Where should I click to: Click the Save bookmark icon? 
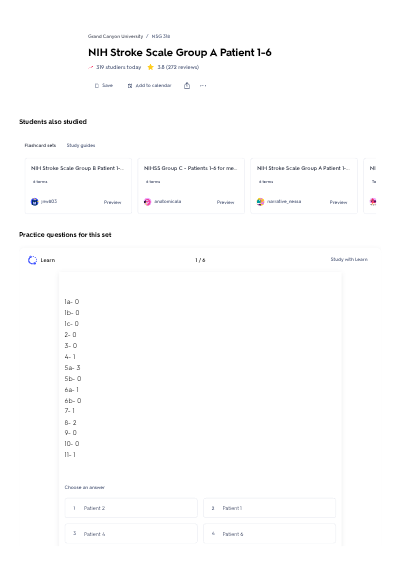tap(97, 86)
